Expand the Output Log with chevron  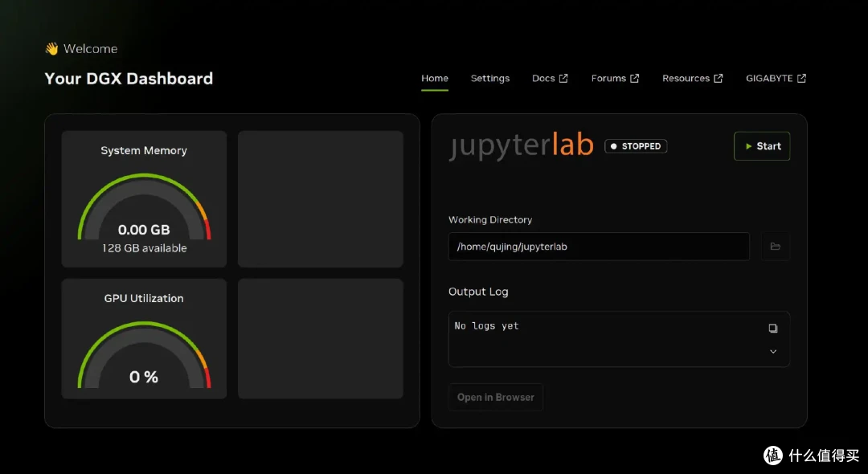click(x=773, y=352)
